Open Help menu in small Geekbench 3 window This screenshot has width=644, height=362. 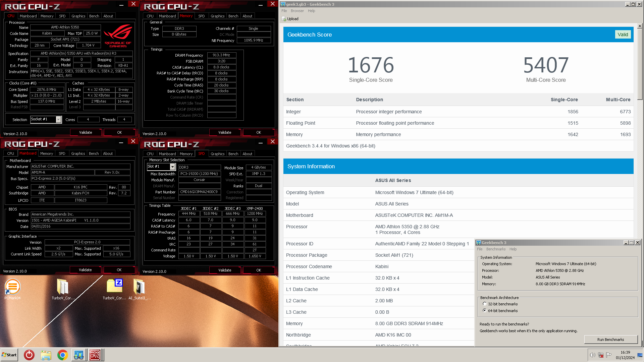click(513, 249)
